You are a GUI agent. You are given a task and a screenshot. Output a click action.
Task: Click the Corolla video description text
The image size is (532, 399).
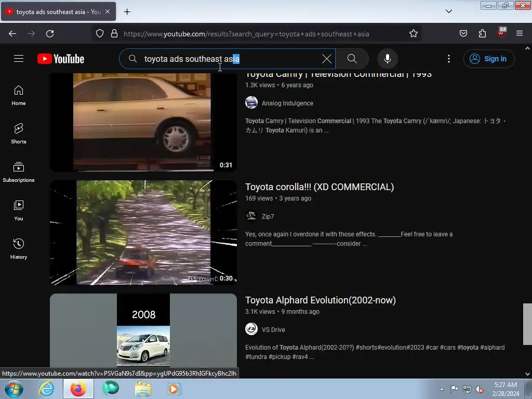[349, 239]
